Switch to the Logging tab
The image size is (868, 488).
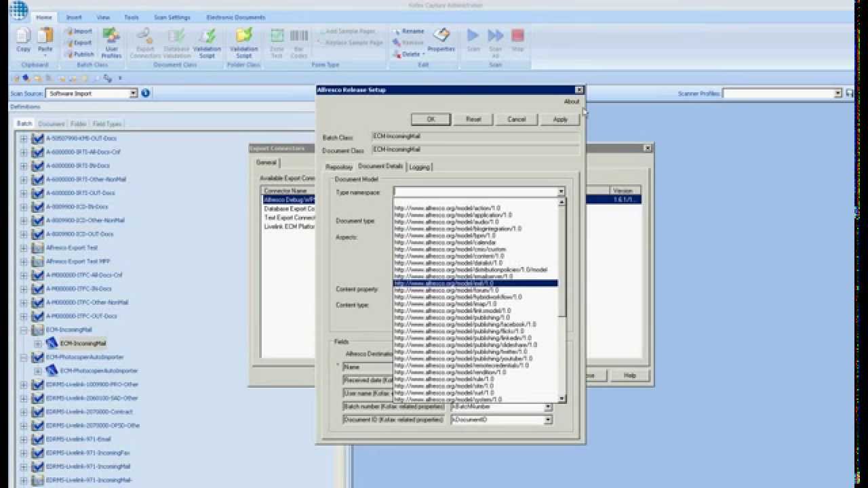pyautogui.click(x=419, y=167)
